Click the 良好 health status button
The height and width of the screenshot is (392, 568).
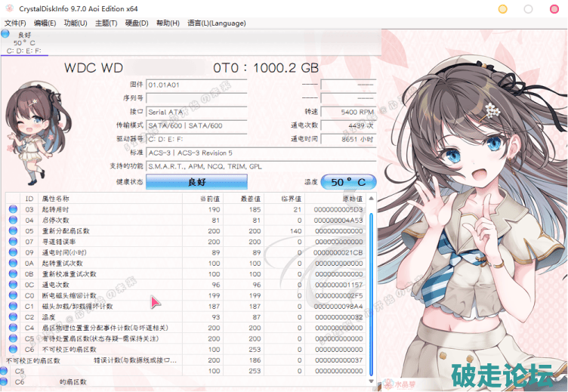click(x=196, y=182)
